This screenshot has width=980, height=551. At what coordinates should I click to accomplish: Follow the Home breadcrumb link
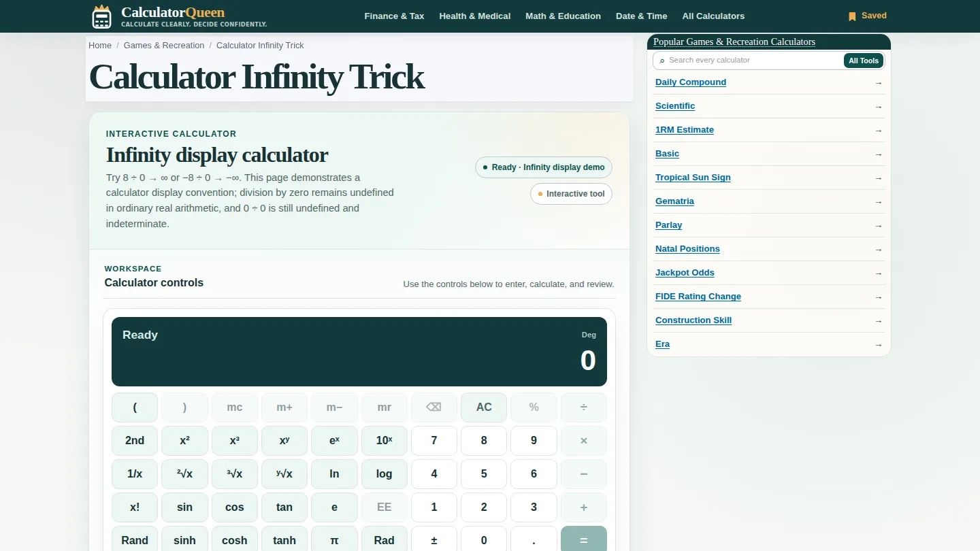click(100, 46)
